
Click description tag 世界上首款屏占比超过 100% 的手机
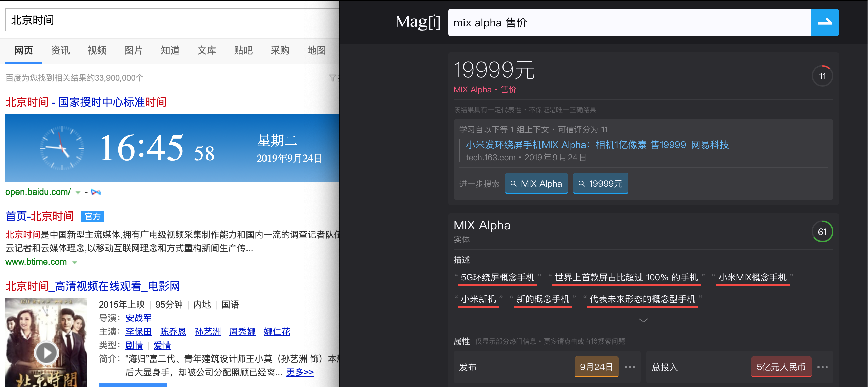point(627,278)
